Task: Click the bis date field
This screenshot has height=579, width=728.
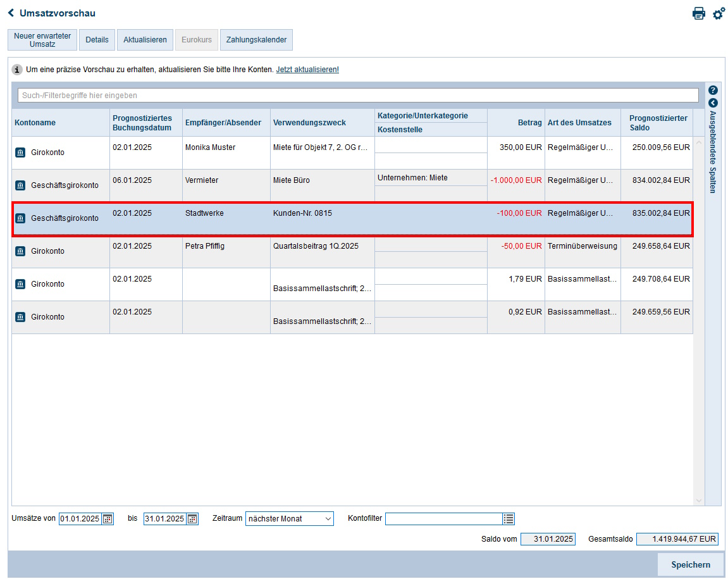Action: pyautogui.click(x=165, y=519)
